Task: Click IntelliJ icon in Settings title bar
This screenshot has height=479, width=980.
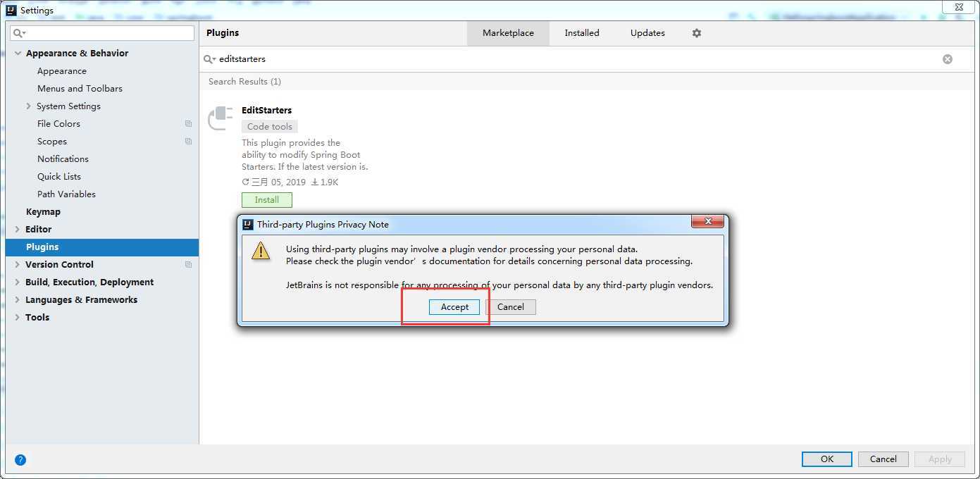Action: tap(11, 10)
